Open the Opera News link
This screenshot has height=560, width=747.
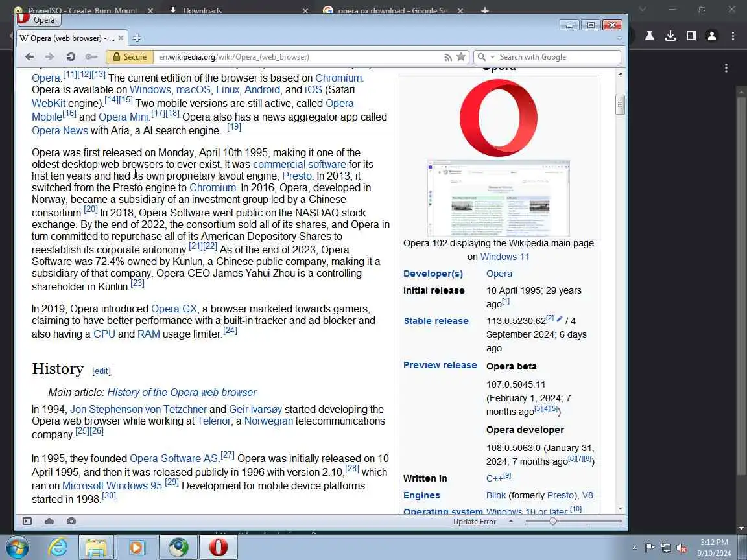click(60, 130)
